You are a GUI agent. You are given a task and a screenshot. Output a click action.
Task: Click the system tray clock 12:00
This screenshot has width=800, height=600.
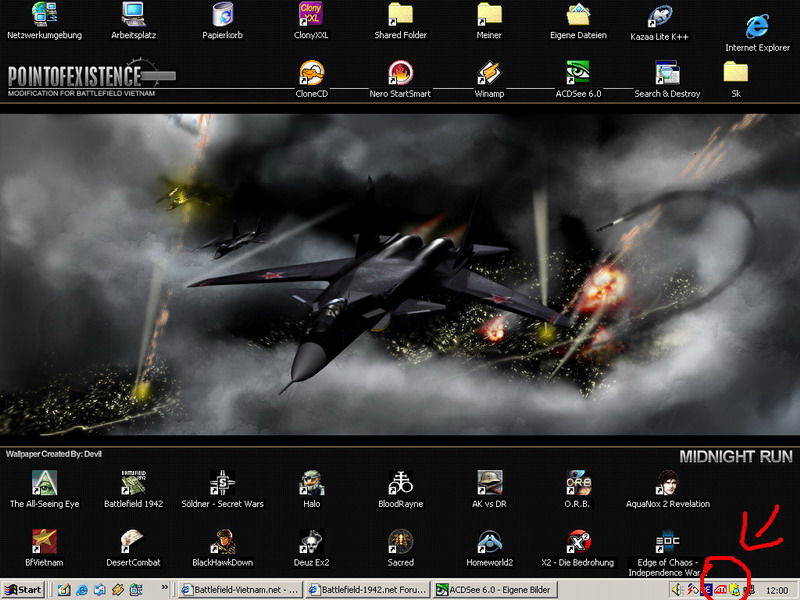click(x=777, y=591)
